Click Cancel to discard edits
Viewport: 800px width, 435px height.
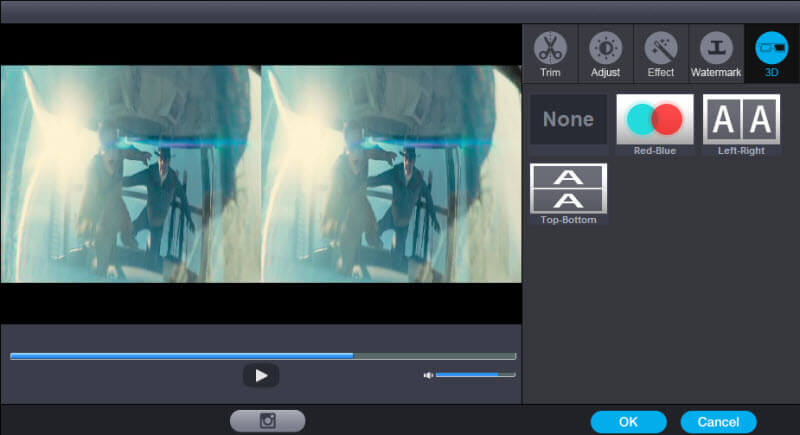tap(718, 422)
